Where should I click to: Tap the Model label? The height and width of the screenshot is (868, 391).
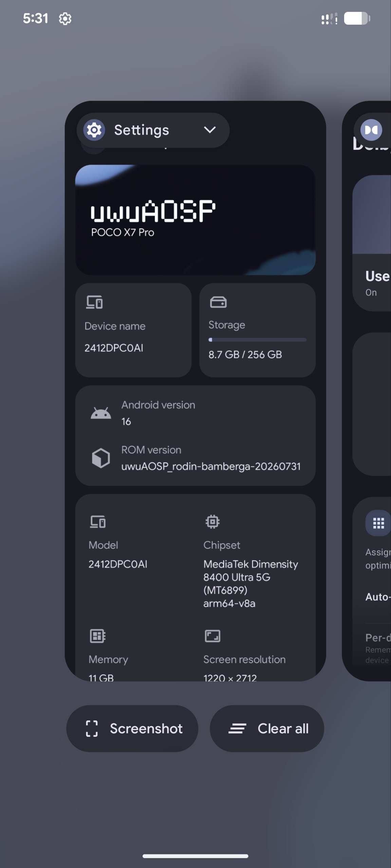103,545
